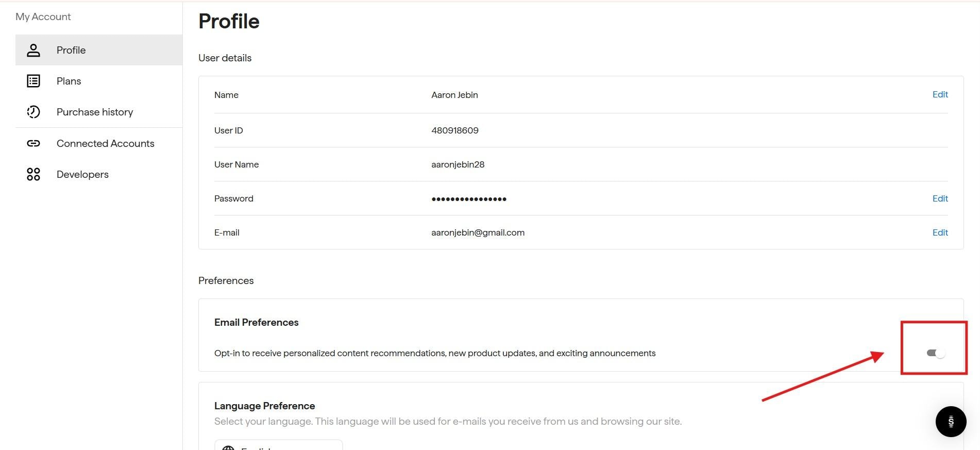The height and width of the screenshot is (450, 980).
Task: Click the Plans list icon
Action: click(x=33, y=81)
